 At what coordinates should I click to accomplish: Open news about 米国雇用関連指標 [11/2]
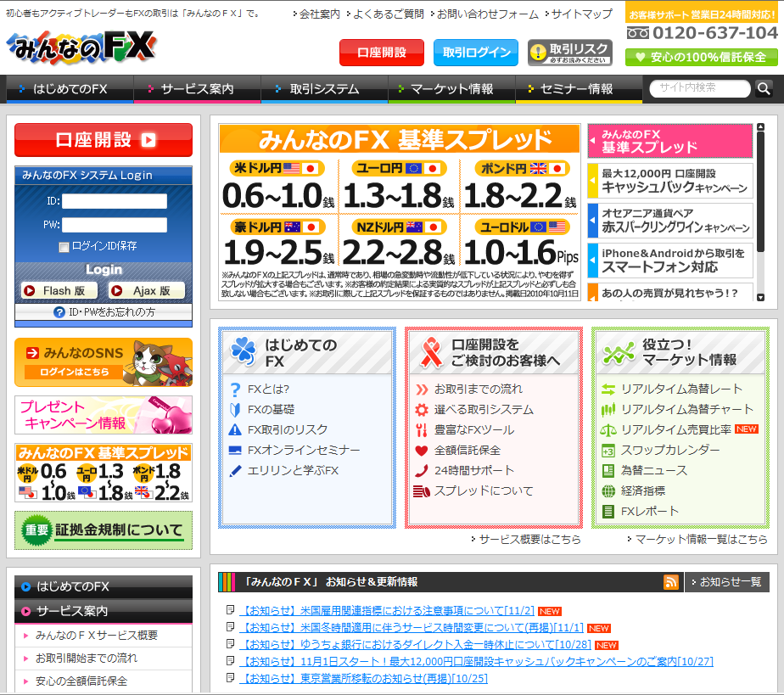(388, 611)
